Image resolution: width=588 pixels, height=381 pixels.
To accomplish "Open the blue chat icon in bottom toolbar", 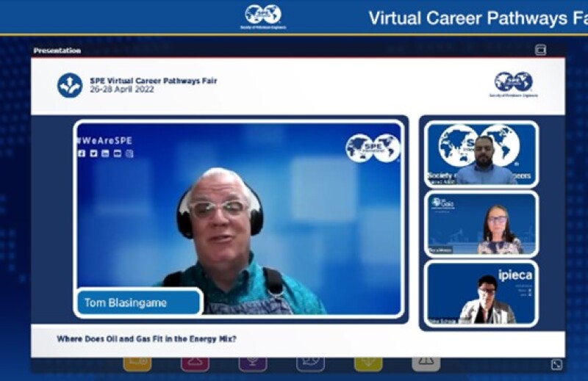I will 310,362.
